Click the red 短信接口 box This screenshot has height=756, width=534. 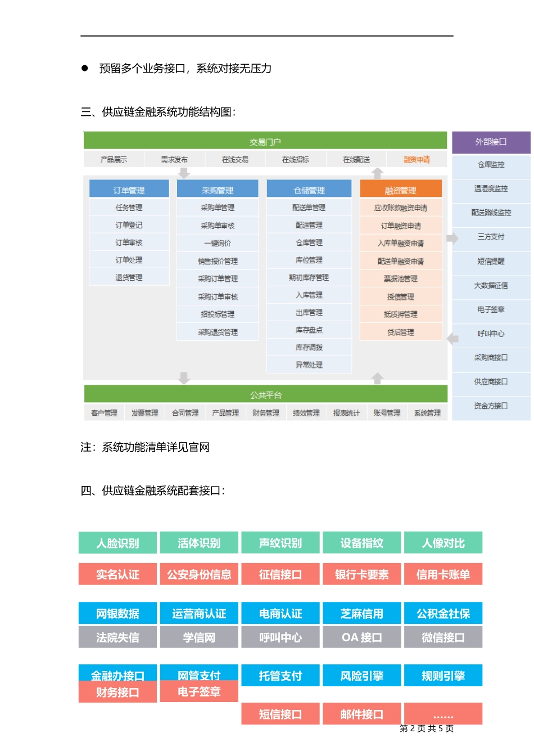(x=280, y=714)
